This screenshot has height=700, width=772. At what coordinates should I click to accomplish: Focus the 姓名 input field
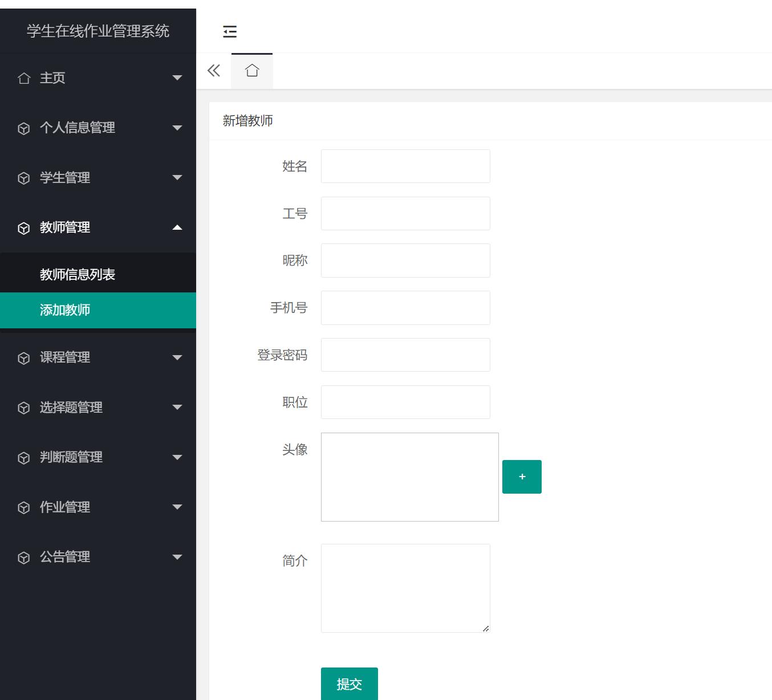pyautogui.click(x=405, y=166)
